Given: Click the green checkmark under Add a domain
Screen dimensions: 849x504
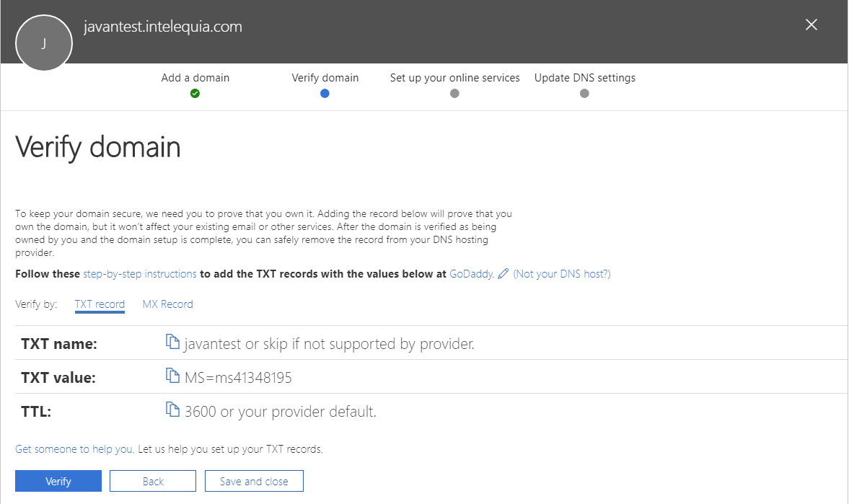Looking at the screenshot, I should pyautogui.click(x=195, y=93).
